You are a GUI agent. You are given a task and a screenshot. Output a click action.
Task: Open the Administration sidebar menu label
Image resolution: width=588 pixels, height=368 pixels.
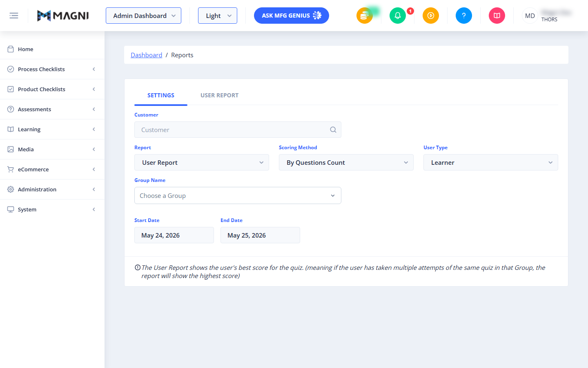[x=37, y=189]
